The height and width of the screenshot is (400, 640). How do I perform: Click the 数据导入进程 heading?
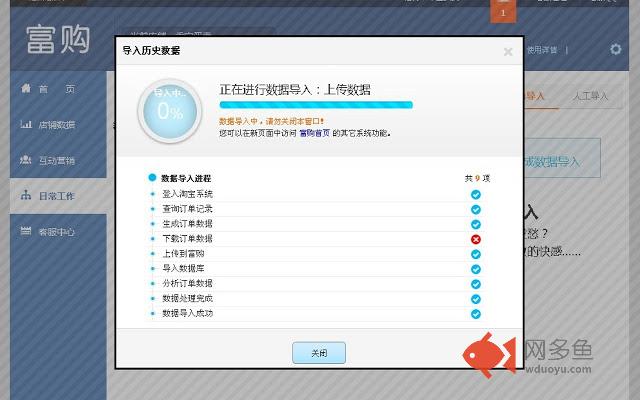coord(186,178)
